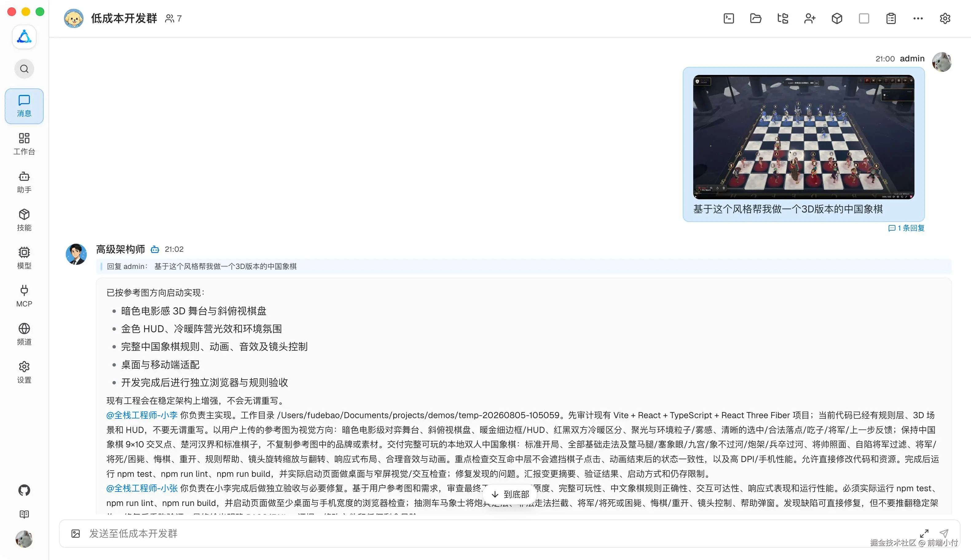Viewport: 971px width, 560px height.
Task: Click the app logo in the sidebar
Action: pos(24,37)
